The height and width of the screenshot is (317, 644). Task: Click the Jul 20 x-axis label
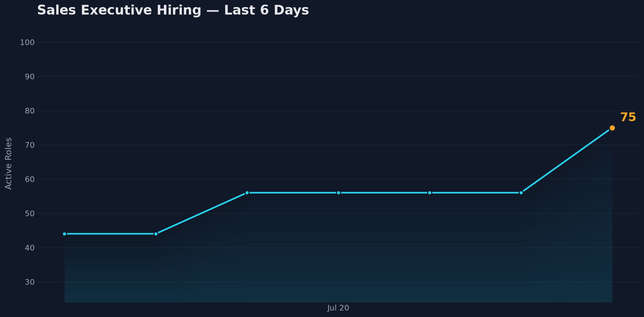(x=338, y=308)
